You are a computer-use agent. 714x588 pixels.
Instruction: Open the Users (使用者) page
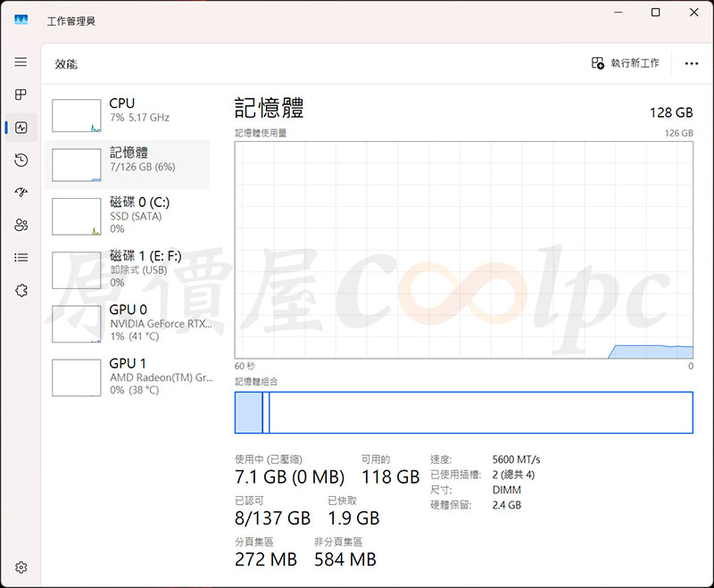click(x=20, y=225)
